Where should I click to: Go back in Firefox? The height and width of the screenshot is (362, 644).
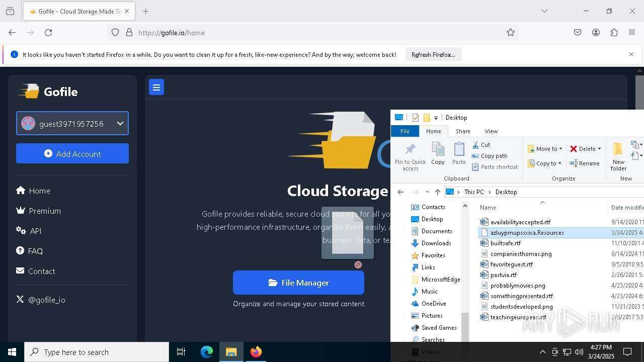[x=12, y=33]
